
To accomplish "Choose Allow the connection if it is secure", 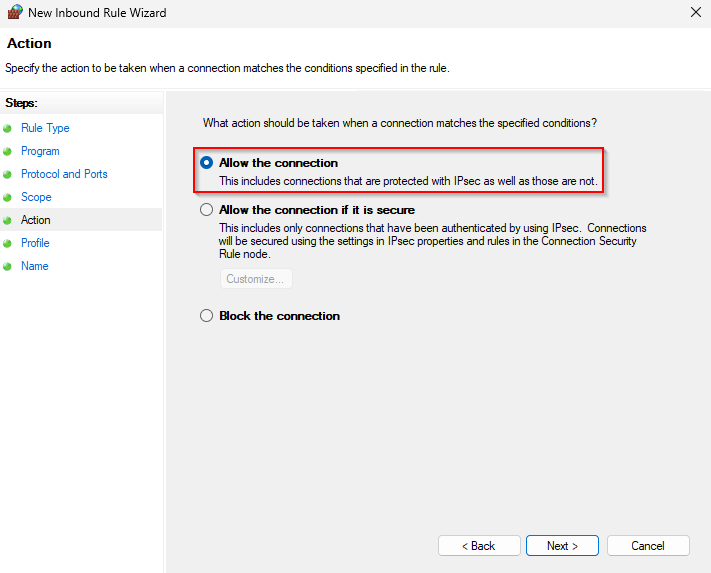I will 207,210.
